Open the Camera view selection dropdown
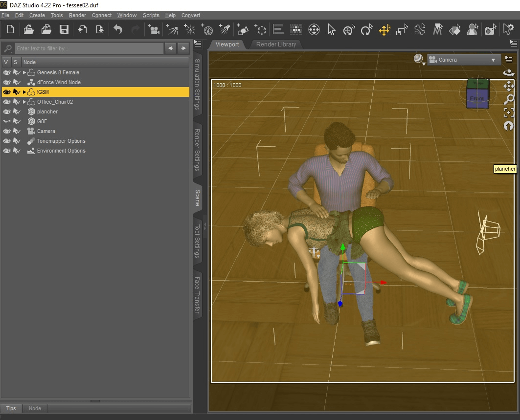Viewport: 520px width, 420px height. (x=463, y=60)
